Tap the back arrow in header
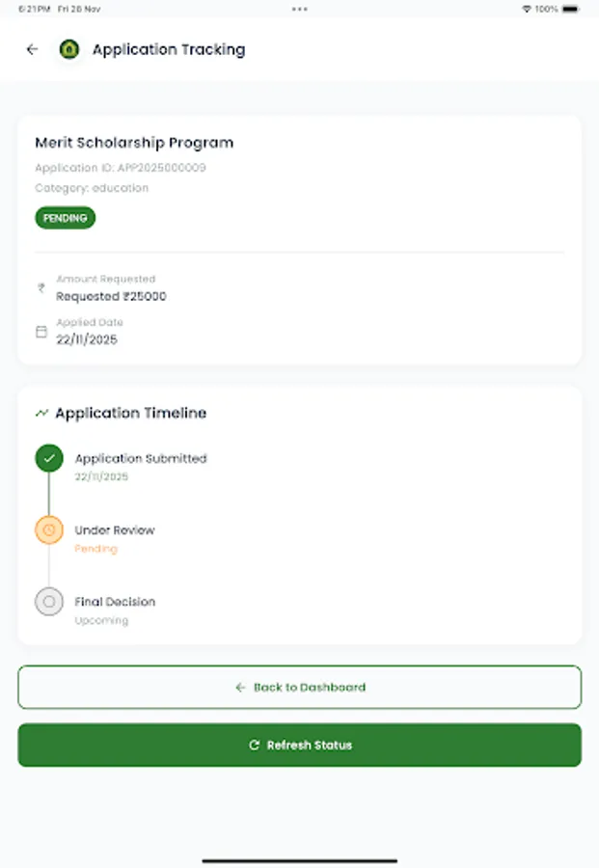The height and width of the screenshot is (868, 599). pyautogui.click(x=33, y=49)
